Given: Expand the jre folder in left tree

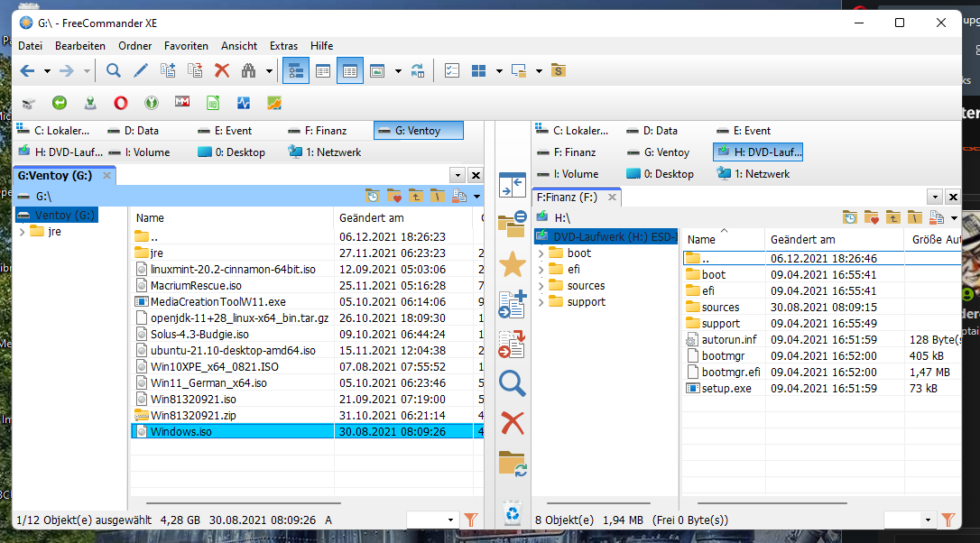Looking at the screenshot, I should point(23,232).
